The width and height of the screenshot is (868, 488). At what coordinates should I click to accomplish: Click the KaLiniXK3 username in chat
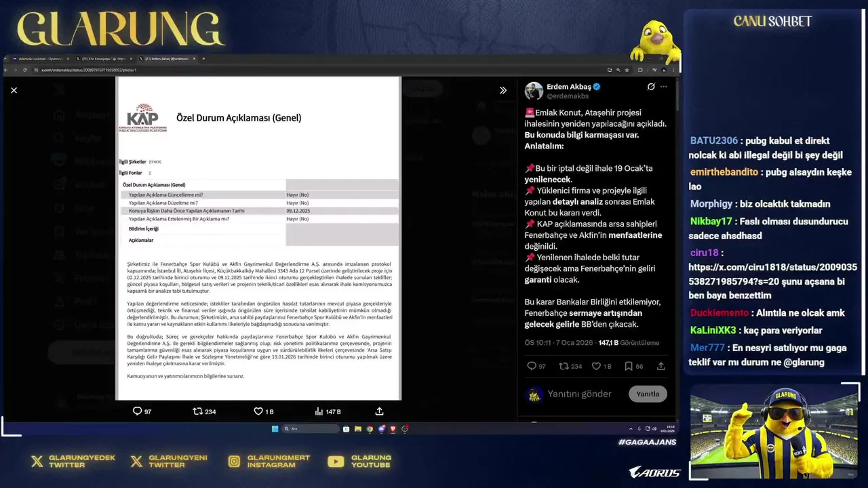coord(713,330)
